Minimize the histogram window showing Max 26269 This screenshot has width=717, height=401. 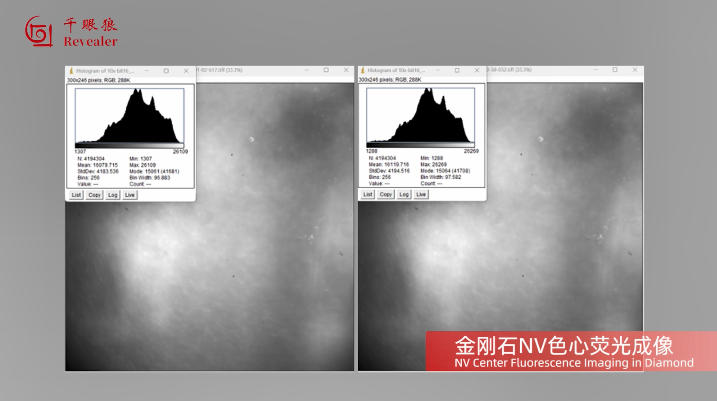(x=438, y=70)
